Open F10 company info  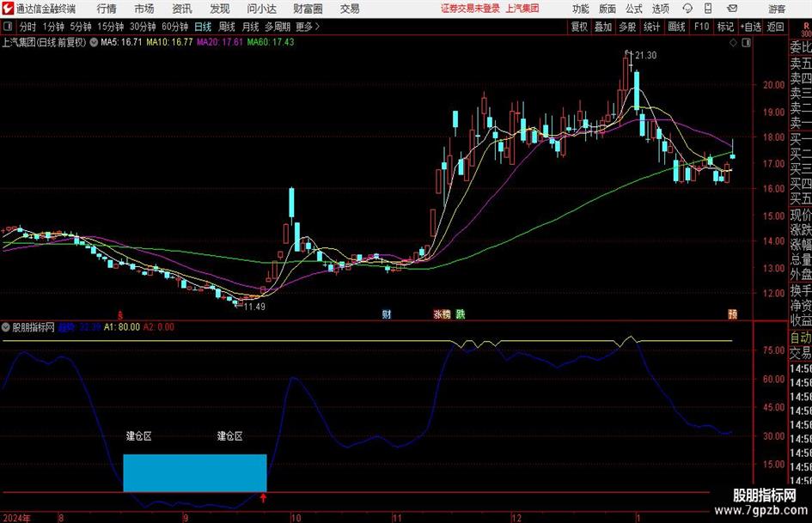701,27
